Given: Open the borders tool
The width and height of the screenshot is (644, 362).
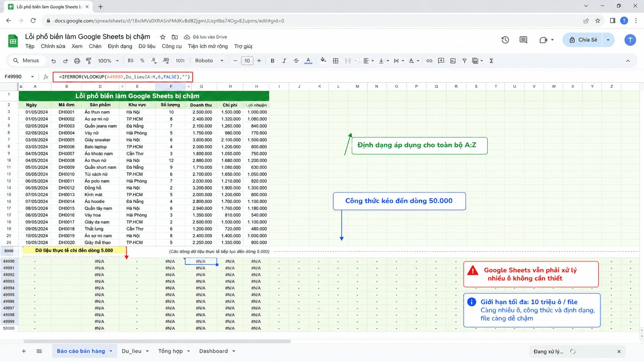Looking at the screenshot, I should 335,61.
